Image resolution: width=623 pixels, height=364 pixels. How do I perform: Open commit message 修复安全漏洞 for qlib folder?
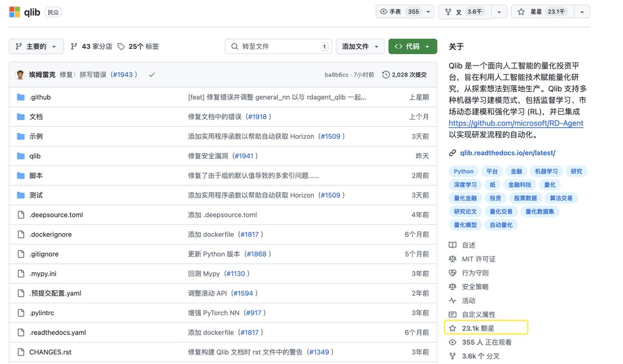pos(208,156)
